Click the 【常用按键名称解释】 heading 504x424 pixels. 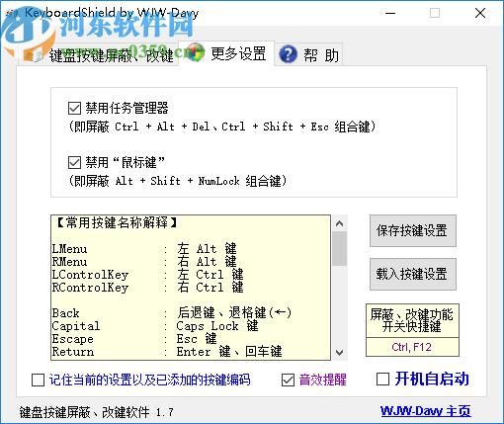tap(117, 223)
